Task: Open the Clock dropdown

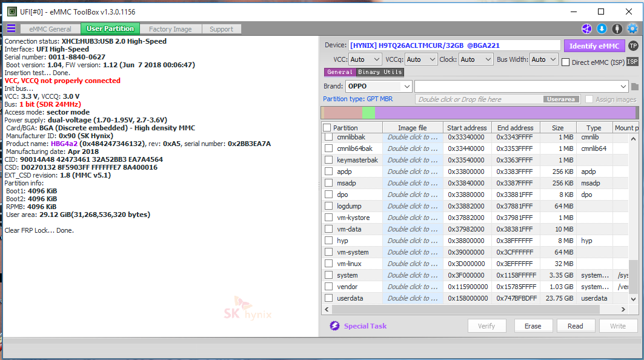Action: point(476,59)
